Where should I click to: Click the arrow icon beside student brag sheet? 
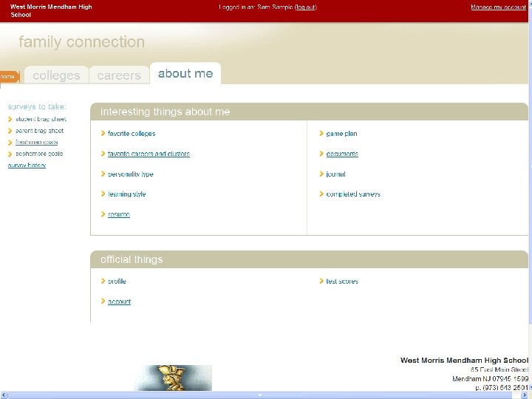tap(10, 119)
